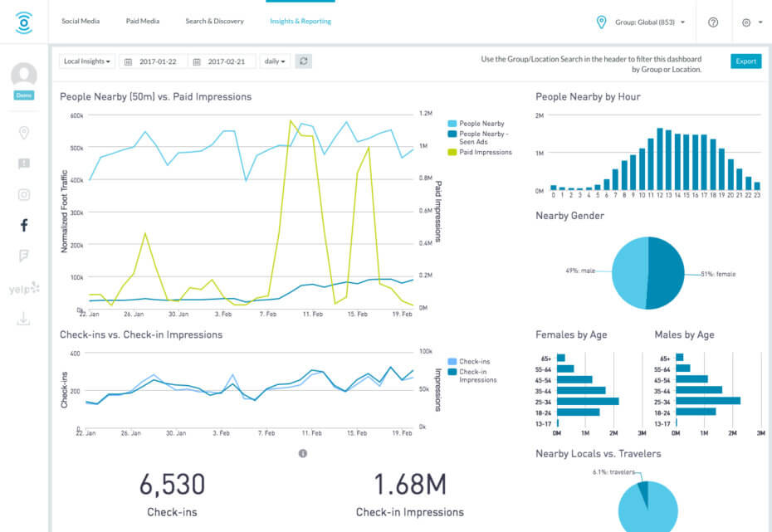Click the Export button
772x532 pixels.
tap(745, 61)
